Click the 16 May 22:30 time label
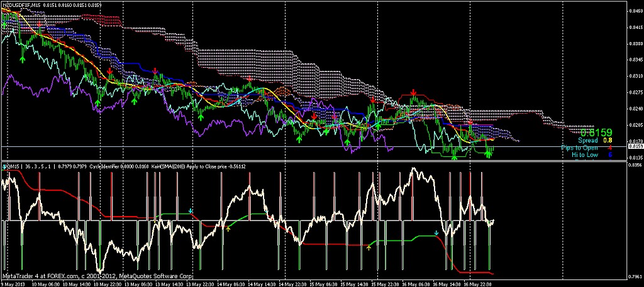Viewport: 644px width, 287px height. [x=477, y=284]
